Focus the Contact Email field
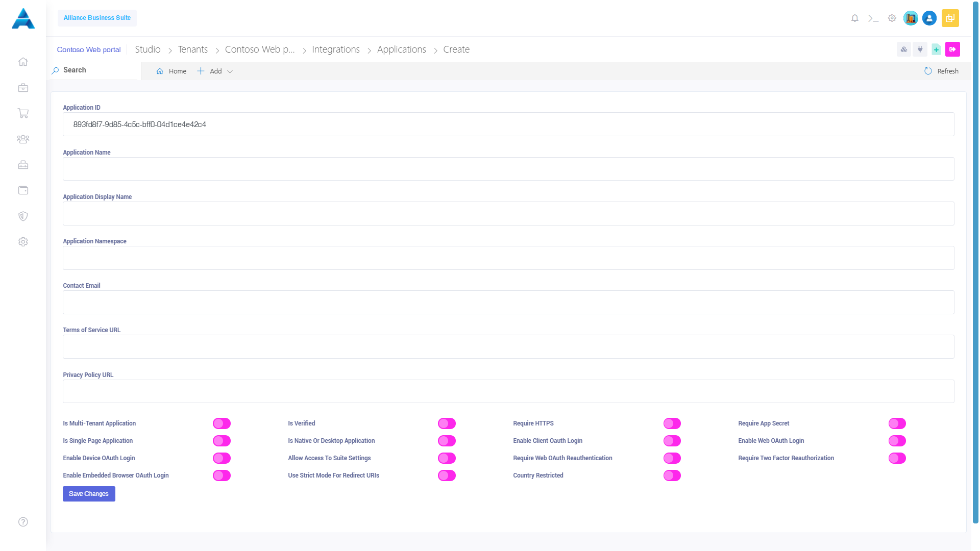Image resolution: width=980 pixels, height=551 pixels. 508,303
